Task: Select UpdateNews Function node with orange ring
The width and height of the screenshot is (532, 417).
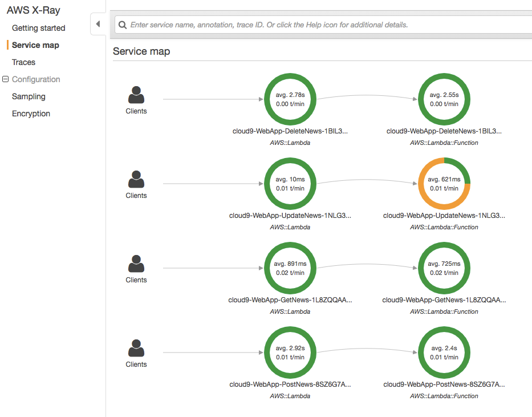Action: 444,184
